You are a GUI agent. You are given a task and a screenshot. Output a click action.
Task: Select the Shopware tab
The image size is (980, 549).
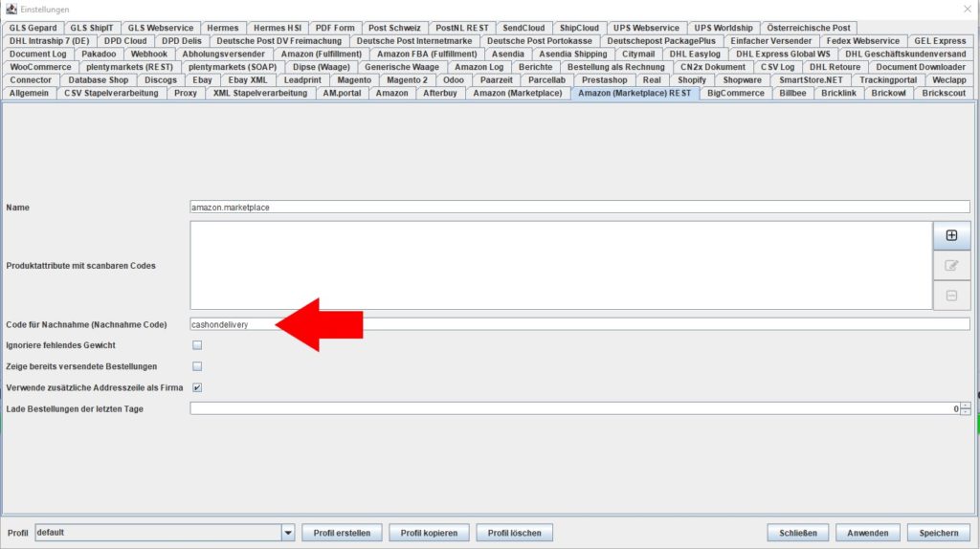pos(743,80)
